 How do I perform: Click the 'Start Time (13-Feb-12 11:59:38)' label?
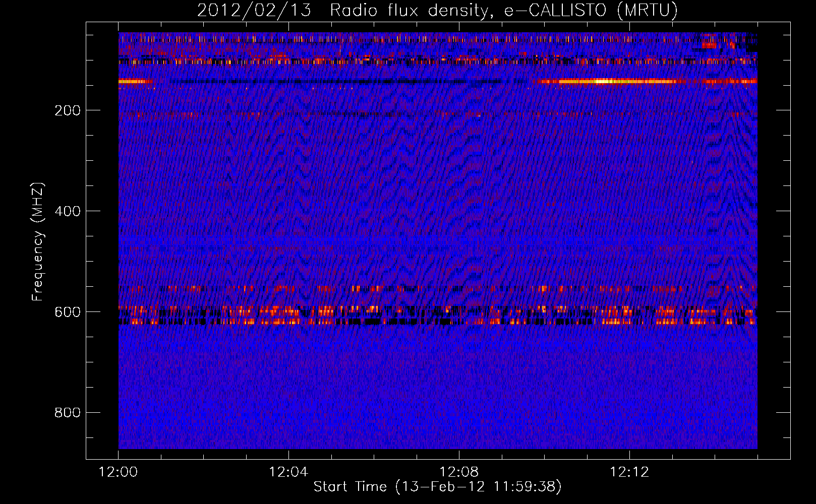pyautogui.click(x=437, y=487)
